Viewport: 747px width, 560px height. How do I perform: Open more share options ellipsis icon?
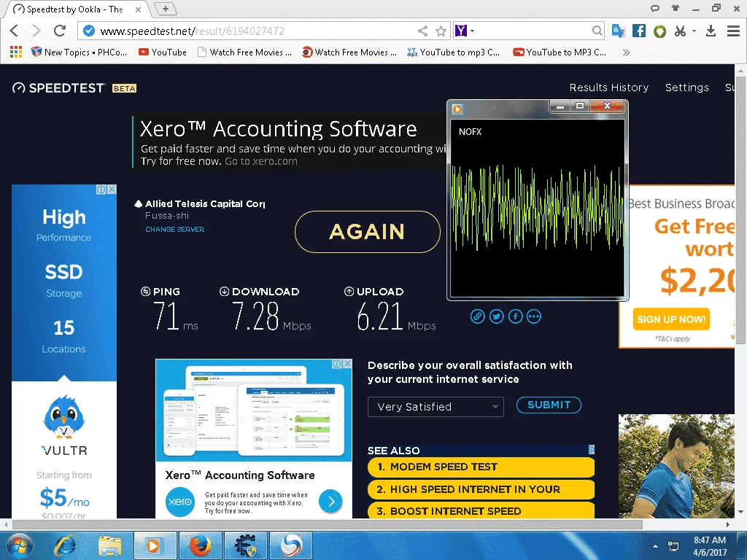click(533, 316)
